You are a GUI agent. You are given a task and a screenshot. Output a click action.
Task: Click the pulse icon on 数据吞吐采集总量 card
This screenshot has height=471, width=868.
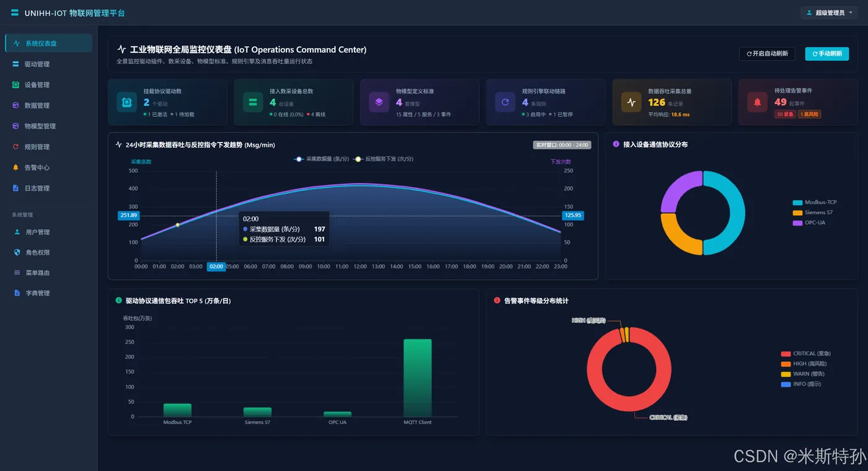coord(631,102)
